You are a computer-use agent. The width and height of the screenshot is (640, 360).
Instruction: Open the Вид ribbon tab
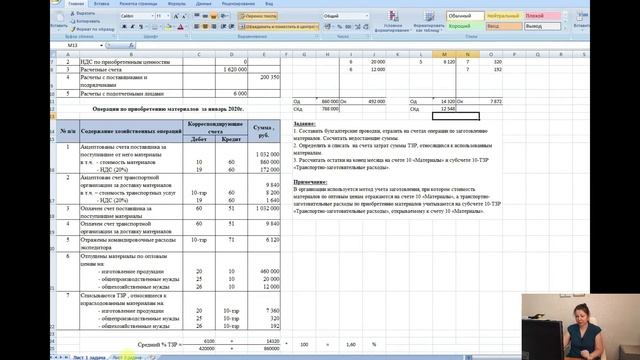(269, 4)
